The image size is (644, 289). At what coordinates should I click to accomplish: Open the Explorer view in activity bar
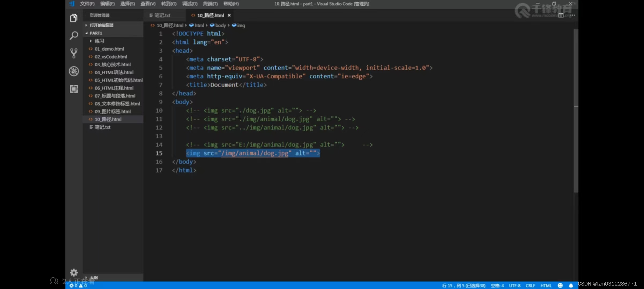[74, 18]
